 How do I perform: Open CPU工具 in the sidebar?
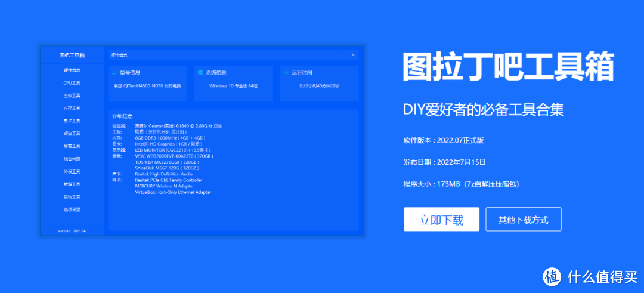[x=72, y=83]
